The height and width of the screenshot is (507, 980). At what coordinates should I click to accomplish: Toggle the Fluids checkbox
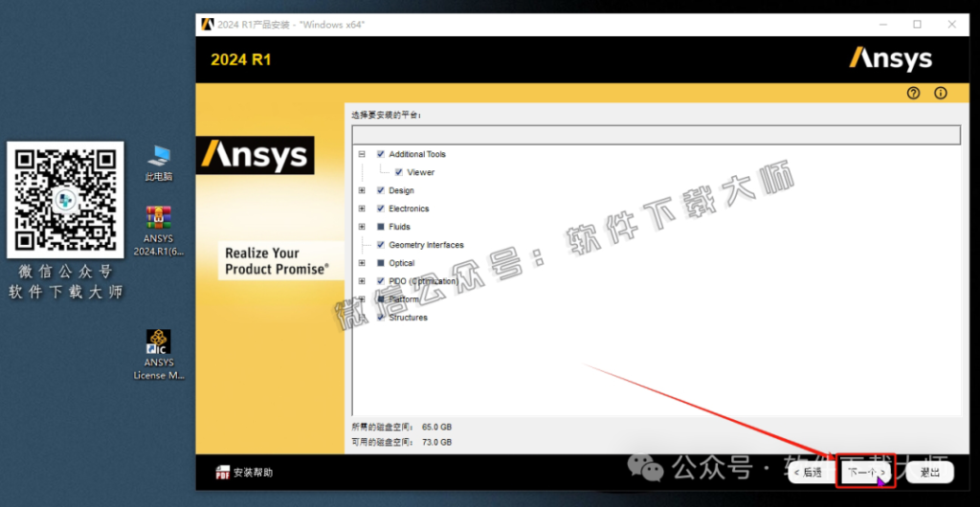tap(381, 226)
